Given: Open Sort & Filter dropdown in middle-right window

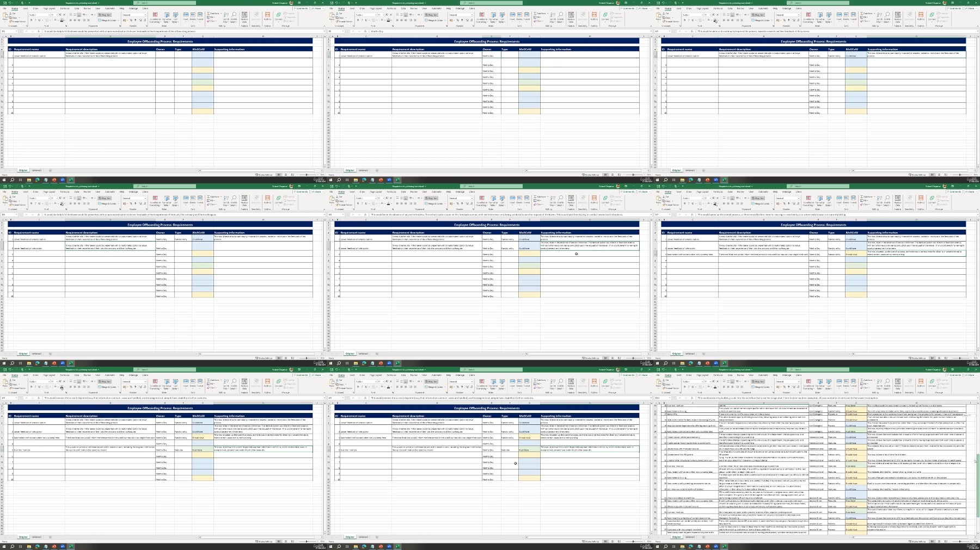Looking at the screenshot, I should [879, 201].
